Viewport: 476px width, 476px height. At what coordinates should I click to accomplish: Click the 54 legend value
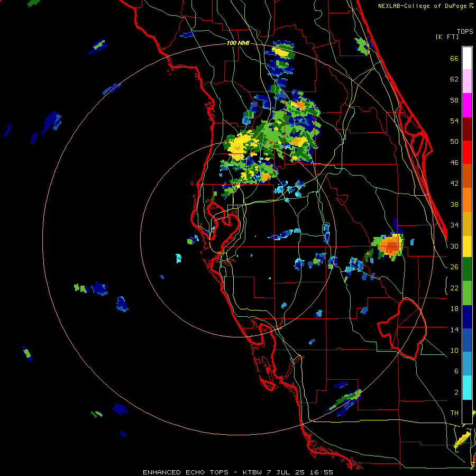click(454, 121)
